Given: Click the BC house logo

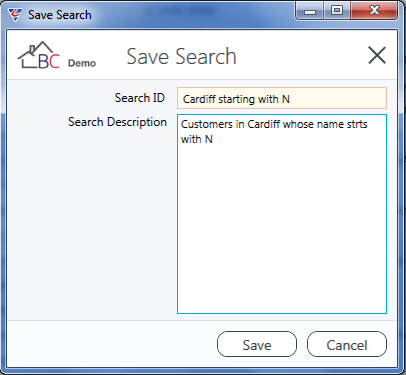Looking at the screenshot, I should coord(39,55).
